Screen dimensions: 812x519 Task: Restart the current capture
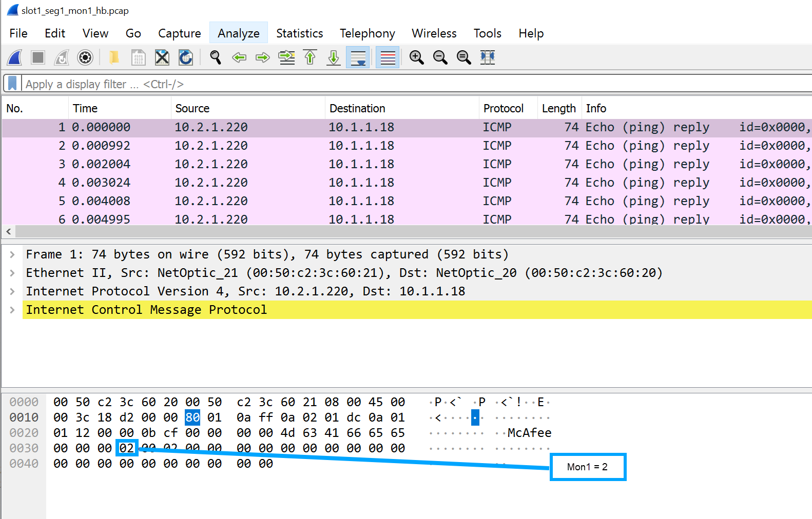tap(62, 57)
